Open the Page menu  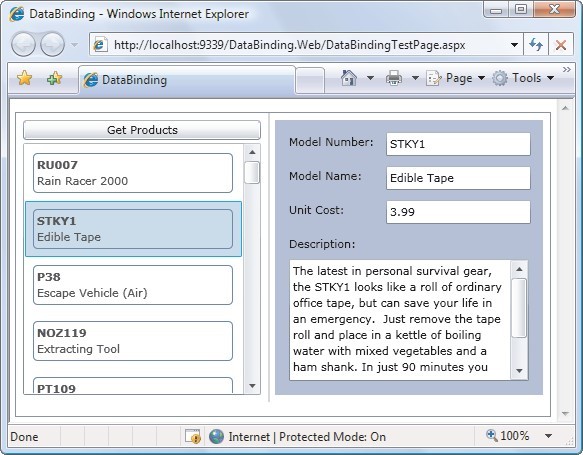[x=456, y=78]
